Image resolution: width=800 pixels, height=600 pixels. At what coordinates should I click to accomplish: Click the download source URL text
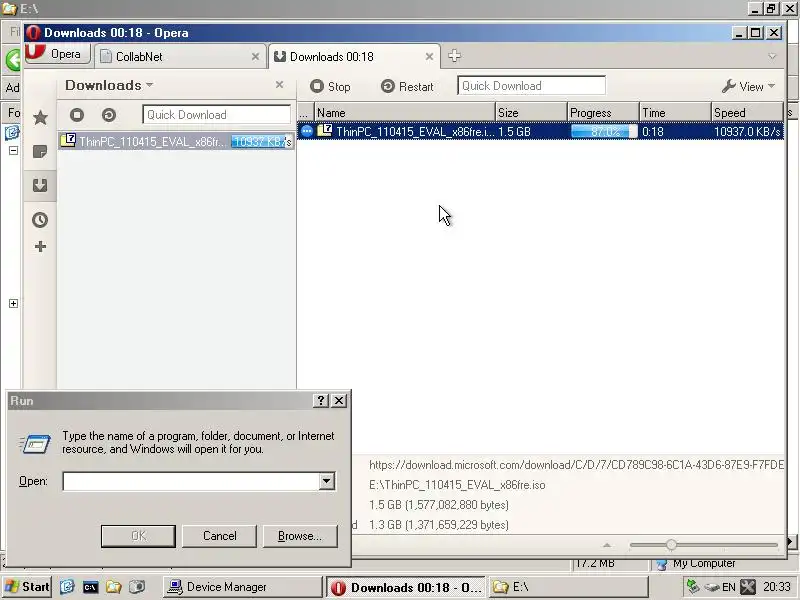pyautogui.click(x=576, y=465)
